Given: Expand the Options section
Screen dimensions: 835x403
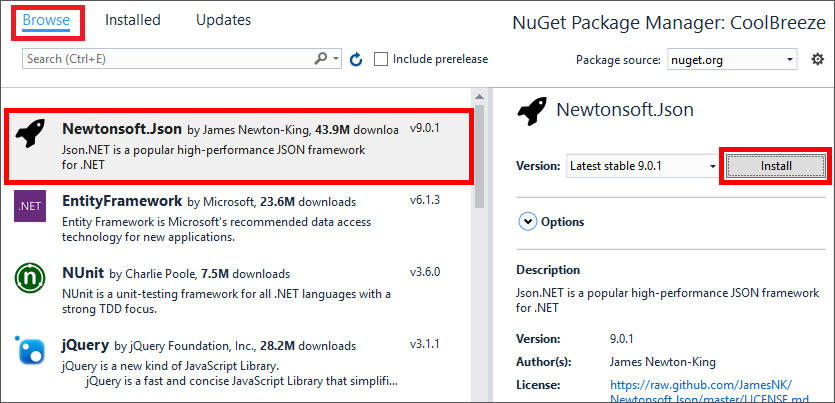Looking at the screenshot, I should pos(527,222).
